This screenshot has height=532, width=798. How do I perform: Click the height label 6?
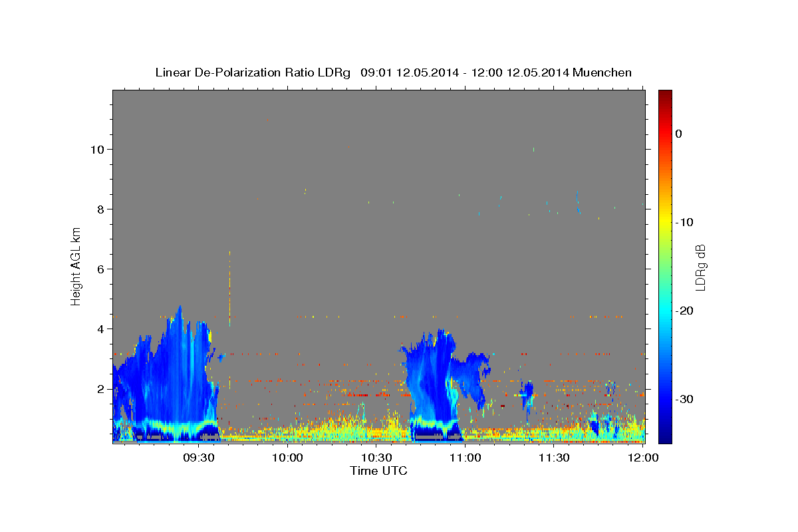(100, 269)
